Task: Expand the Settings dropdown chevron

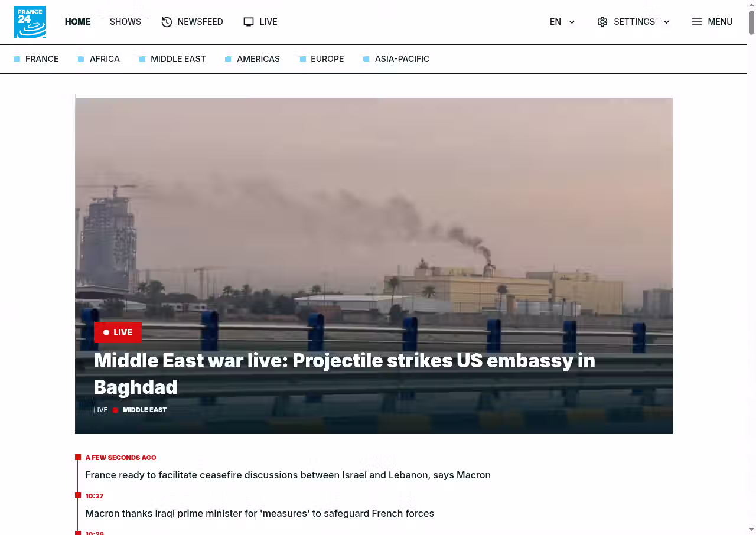Action: (x=666, y=22)
